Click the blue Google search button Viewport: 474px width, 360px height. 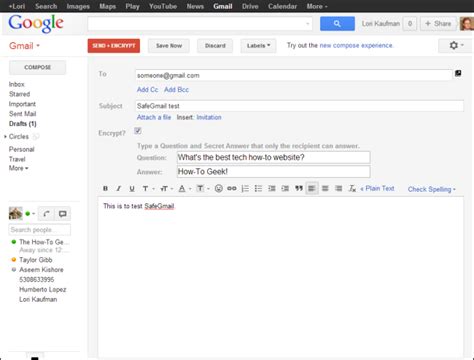[x=337, y=24]
